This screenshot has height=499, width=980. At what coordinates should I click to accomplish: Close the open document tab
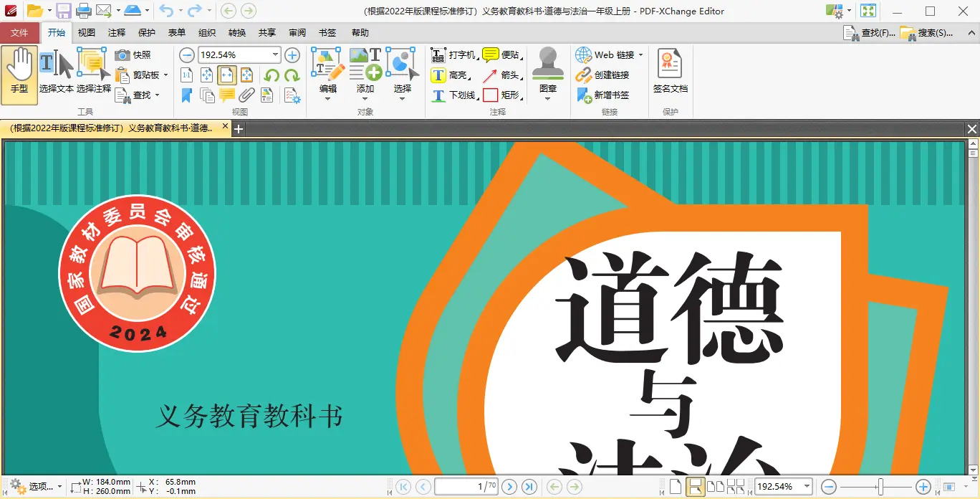tap(225, 127)
